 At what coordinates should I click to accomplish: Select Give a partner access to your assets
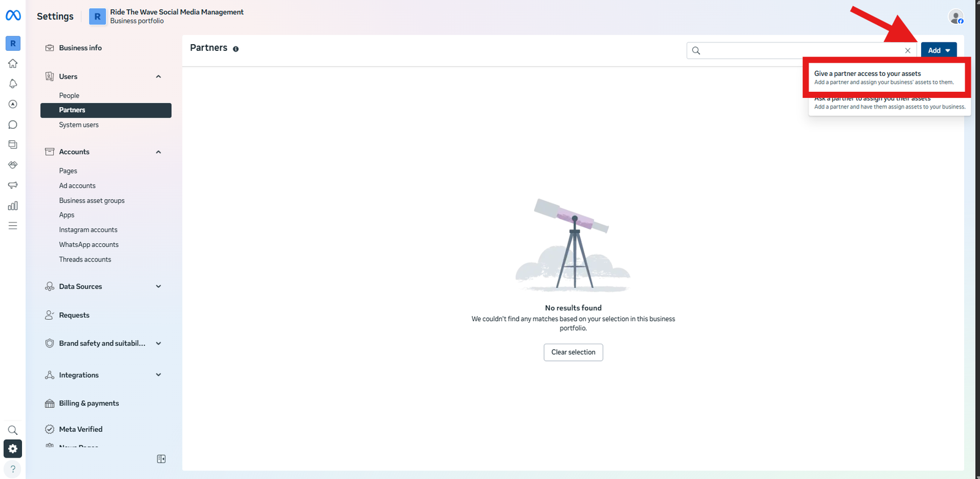coord(883,77)
